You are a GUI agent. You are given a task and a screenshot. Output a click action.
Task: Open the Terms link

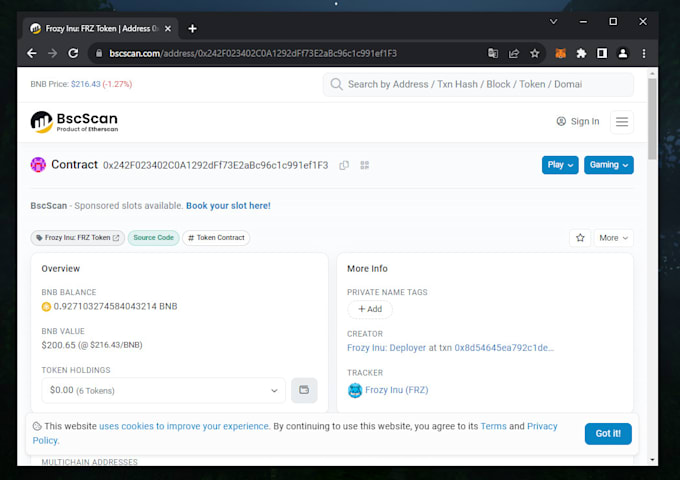click(x=494, y=426)
